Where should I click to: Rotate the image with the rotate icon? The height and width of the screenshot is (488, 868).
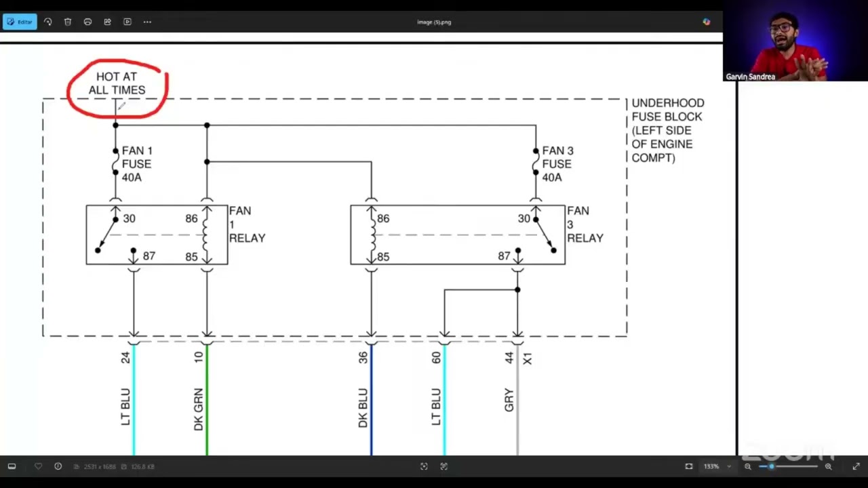click(x=47, y=22)
